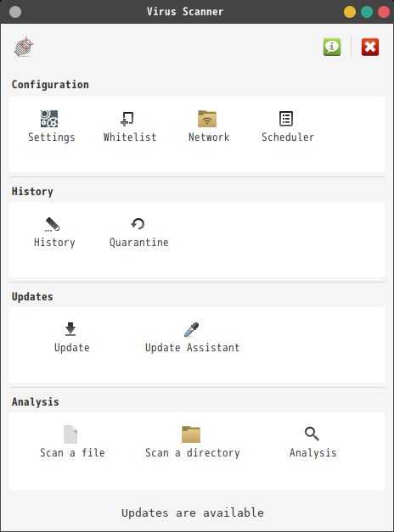Screen dimensions: 394x532
Task: Open the Settings gear icon
Action: point(49,119)
